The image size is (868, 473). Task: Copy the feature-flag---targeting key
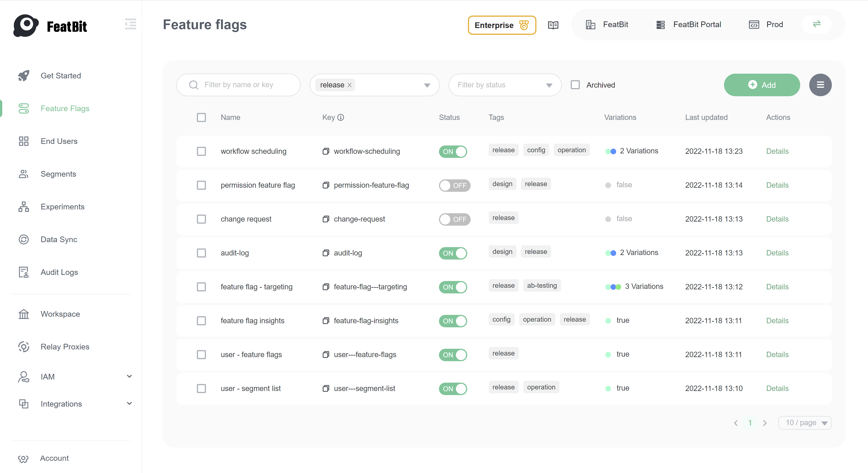[x=325, y=287]
